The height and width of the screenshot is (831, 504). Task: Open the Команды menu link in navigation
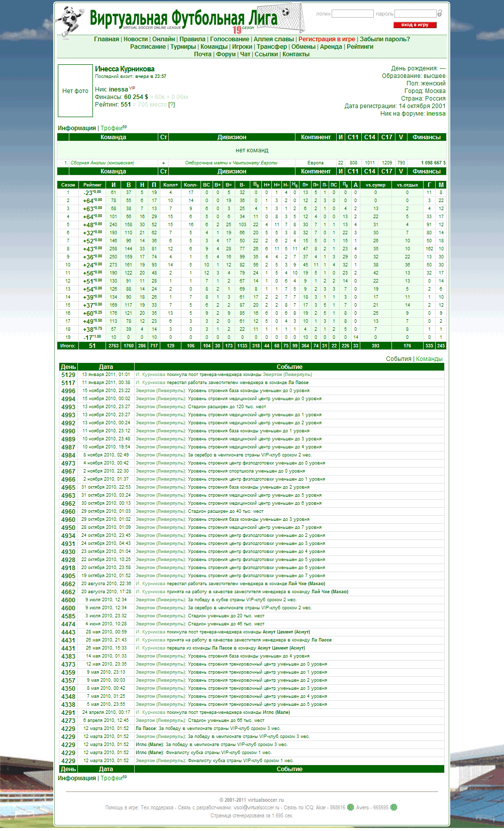click(x=214, y=47)
